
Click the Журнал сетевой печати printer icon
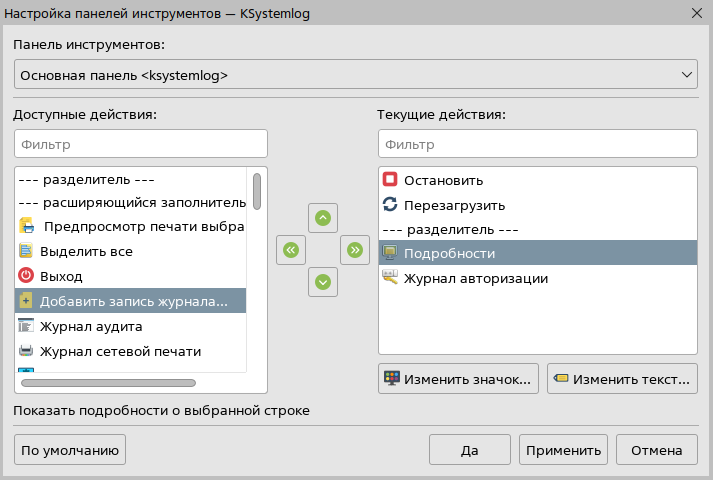coord(27,351)
